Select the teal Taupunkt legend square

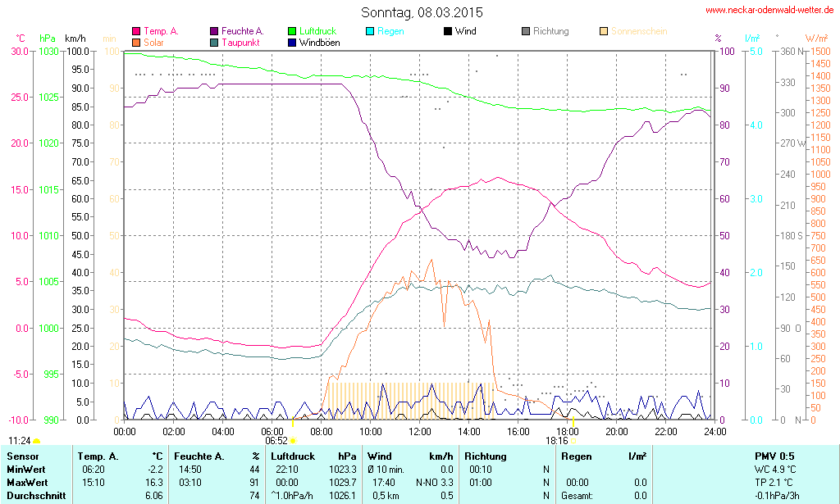pyautogui.click(x=214, y=42)
